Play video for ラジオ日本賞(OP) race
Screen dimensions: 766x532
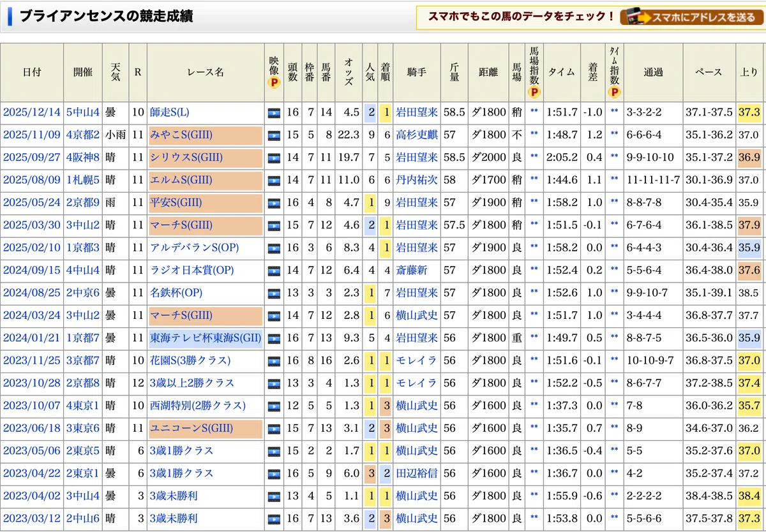click(x=274, y=270)
